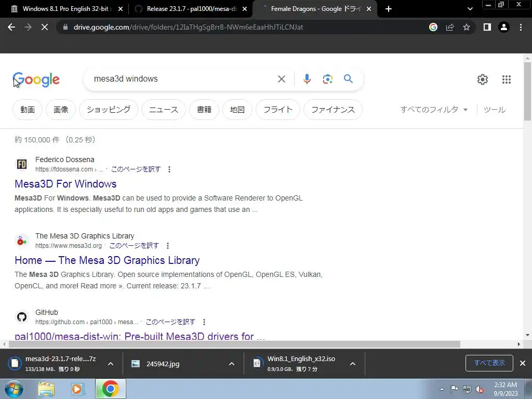Screen dimensions: 532x399
Task: Switch to Release 23.1.7 GitHub tab
Action: [x=191, y=9]
